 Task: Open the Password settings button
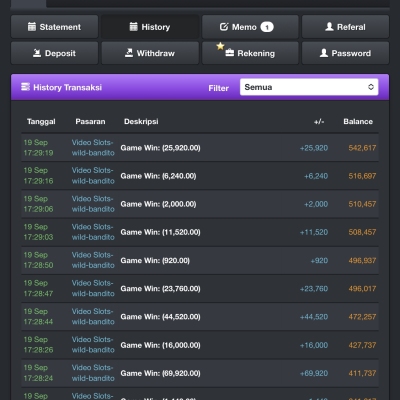(x=345, y=53)
